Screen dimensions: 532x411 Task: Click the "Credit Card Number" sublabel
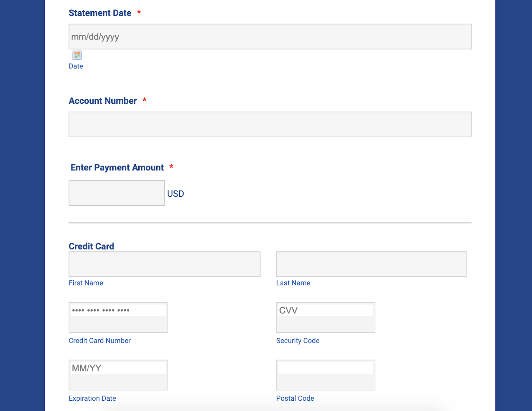99,341
